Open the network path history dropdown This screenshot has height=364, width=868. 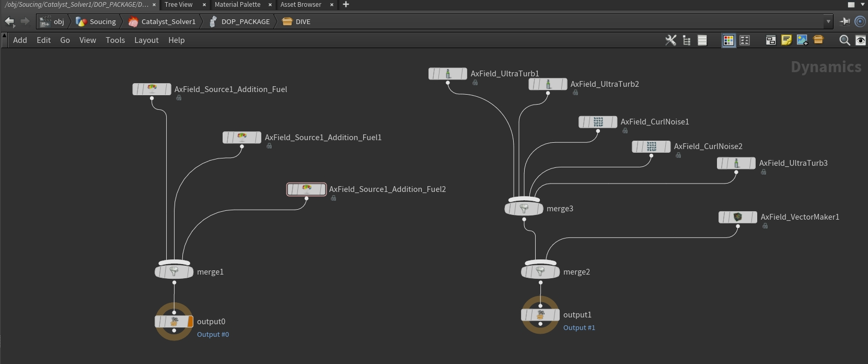point(828,21)
